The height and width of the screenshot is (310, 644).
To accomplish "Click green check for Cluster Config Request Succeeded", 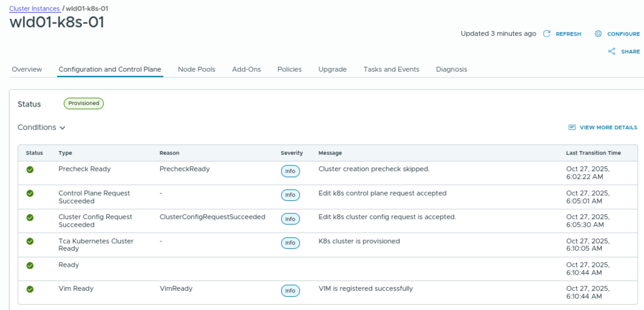I will [30, 218].
